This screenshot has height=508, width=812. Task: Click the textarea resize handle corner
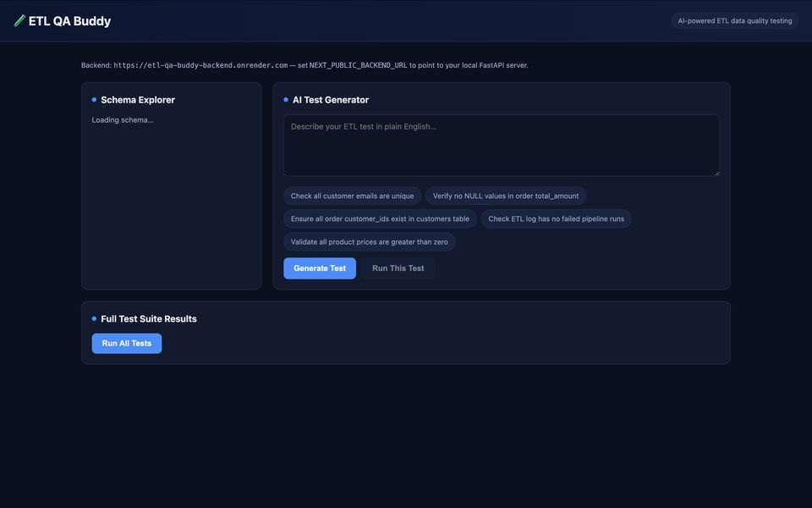[716, 173]
